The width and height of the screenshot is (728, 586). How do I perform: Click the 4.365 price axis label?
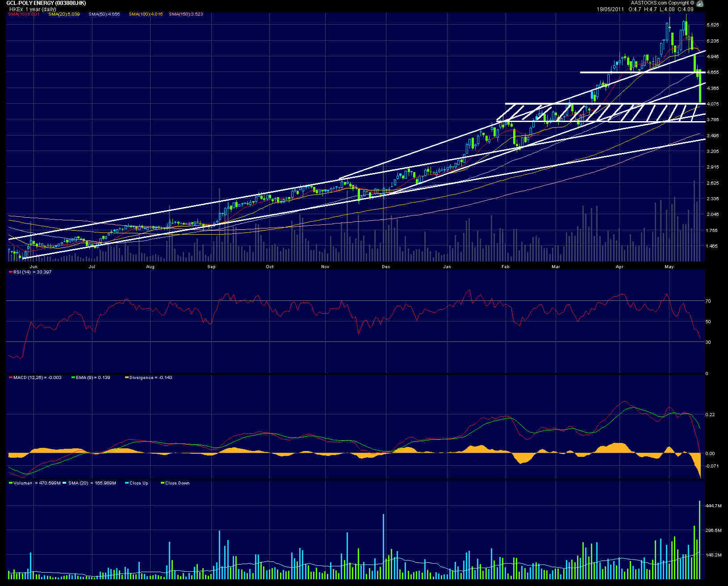[x=713, y=89]
